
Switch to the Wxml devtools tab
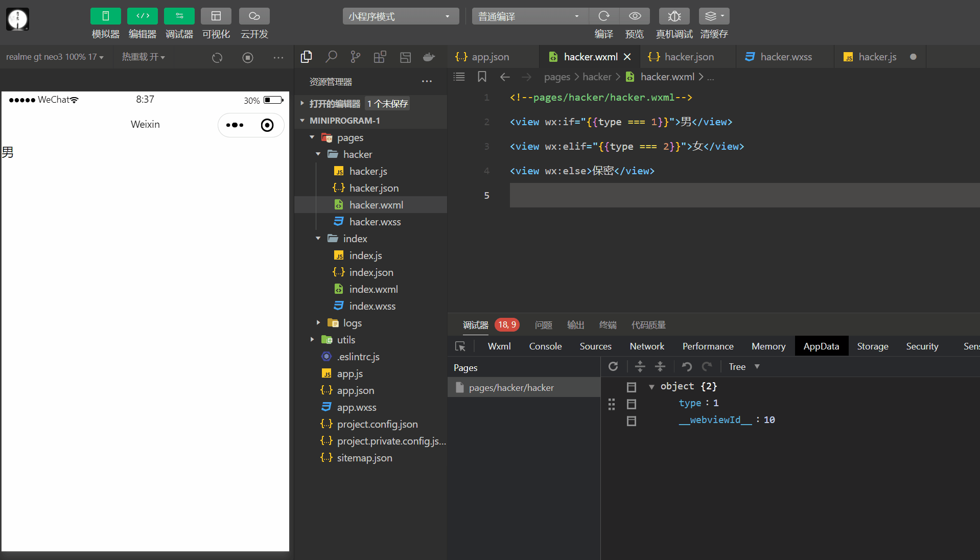point(499,346)
